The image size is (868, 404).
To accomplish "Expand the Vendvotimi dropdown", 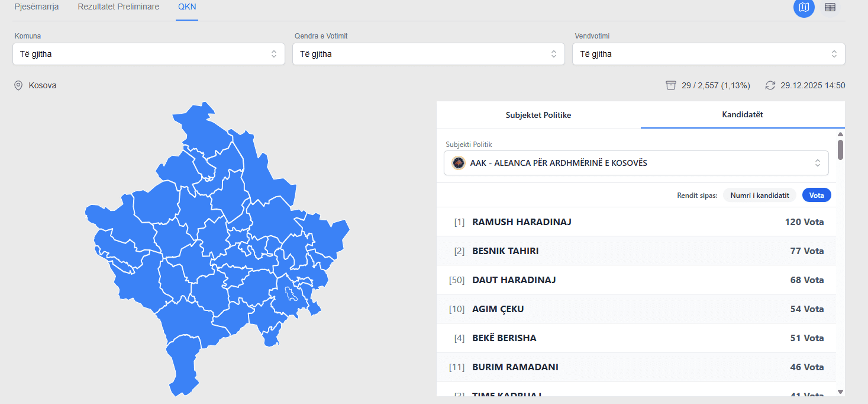I will pos(708,54).
